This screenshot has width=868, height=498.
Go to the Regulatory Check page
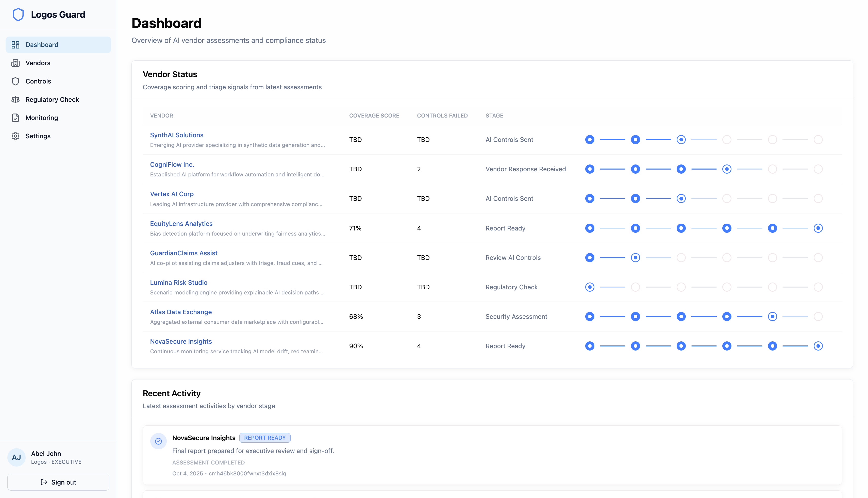click(52, 99)
